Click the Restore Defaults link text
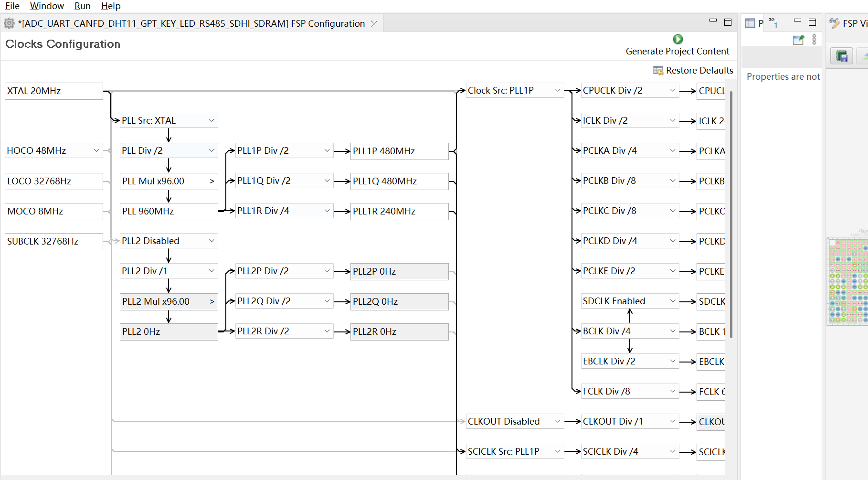868x480 pixels. click(699, 70)
